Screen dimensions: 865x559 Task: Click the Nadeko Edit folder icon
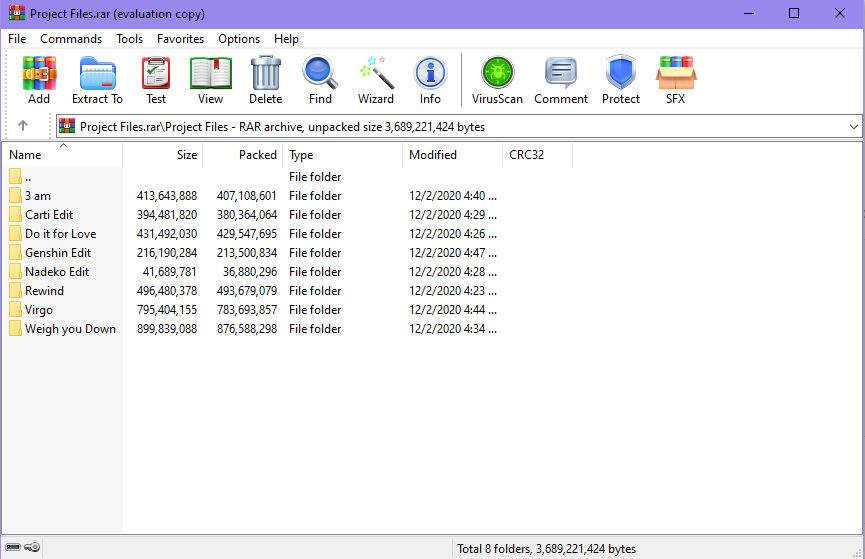pyautogui.click(x=15, y=271)
